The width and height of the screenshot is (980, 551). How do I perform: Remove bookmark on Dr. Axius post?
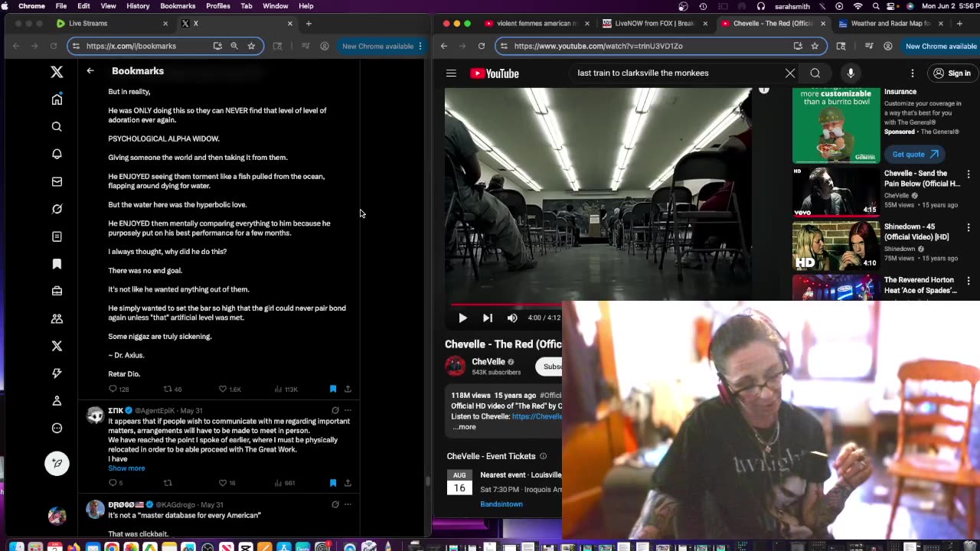coord(333,389)
